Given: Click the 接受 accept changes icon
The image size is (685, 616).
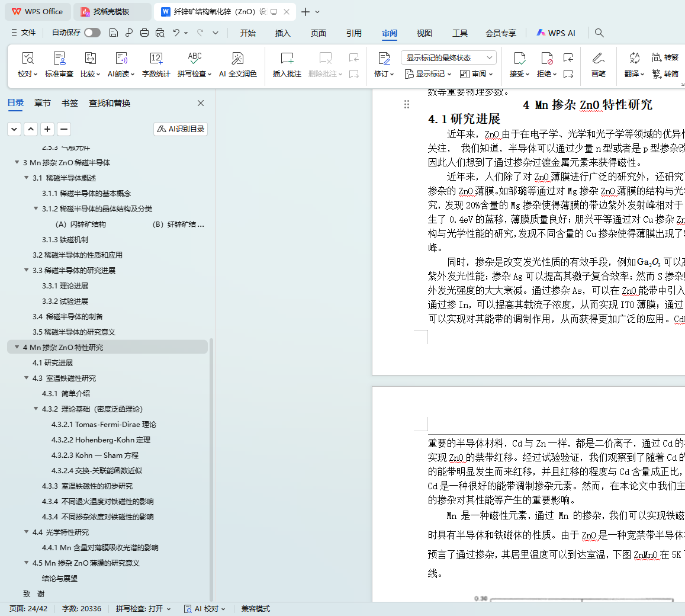Looking at the screenshot, I should pyautogui.click(x=519, y=59).
